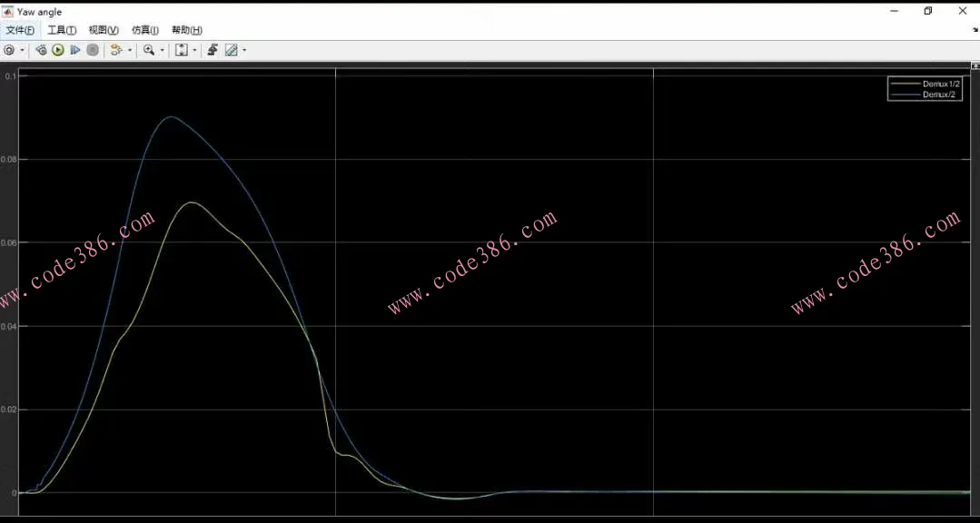Minimize the Yaw angle window
Viewport: 980px width, 523px height.
895,11
